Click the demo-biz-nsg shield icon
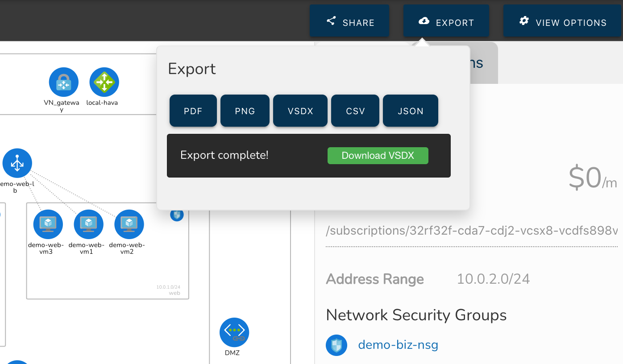Image resolution: width=623 pixels, height=364 pixels. [x=336, y=345]
